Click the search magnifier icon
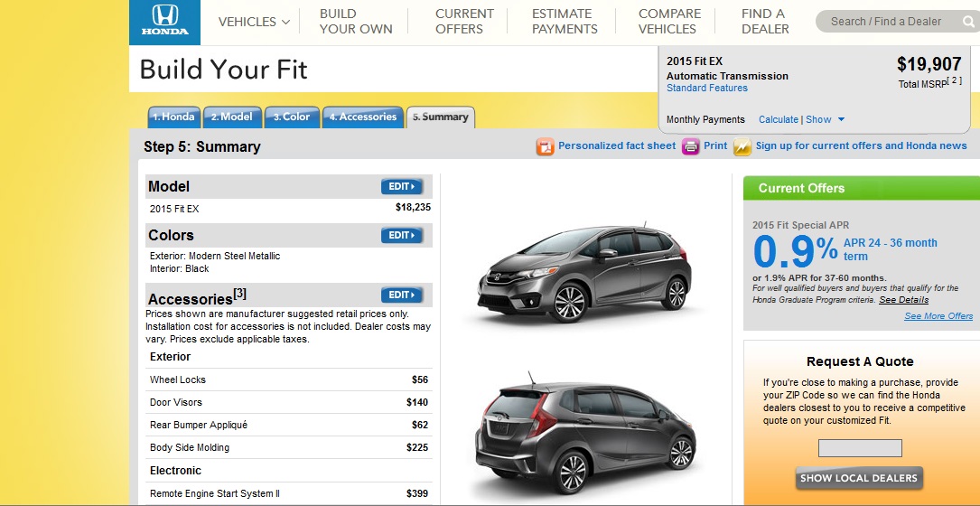980x506 pixels. [969, 22]
